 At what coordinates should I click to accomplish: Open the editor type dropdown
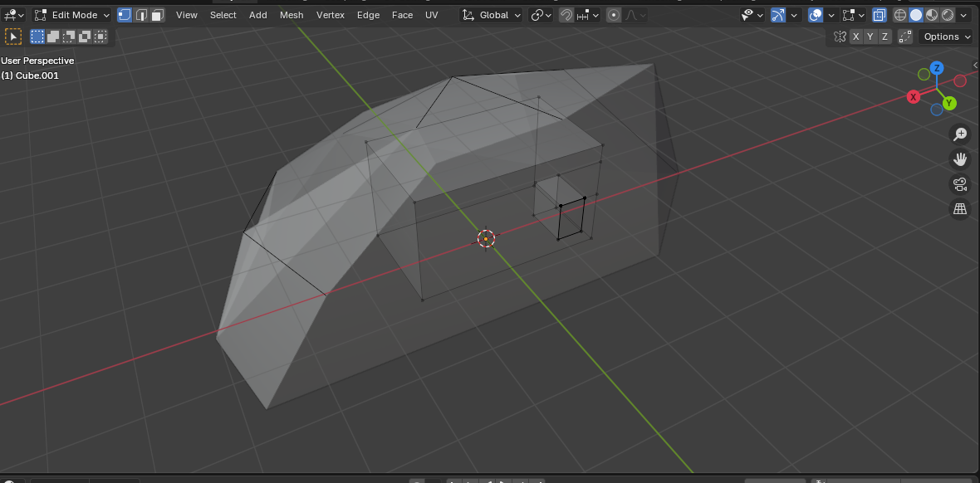(x=13, y=15)
